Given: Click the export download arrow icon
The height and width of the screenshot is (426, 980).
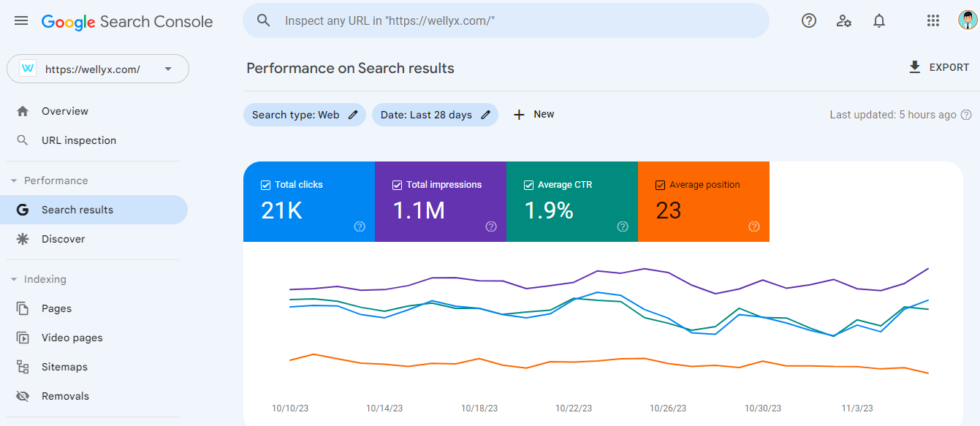Looking at the screenshot, I should (x=915, y=67).
